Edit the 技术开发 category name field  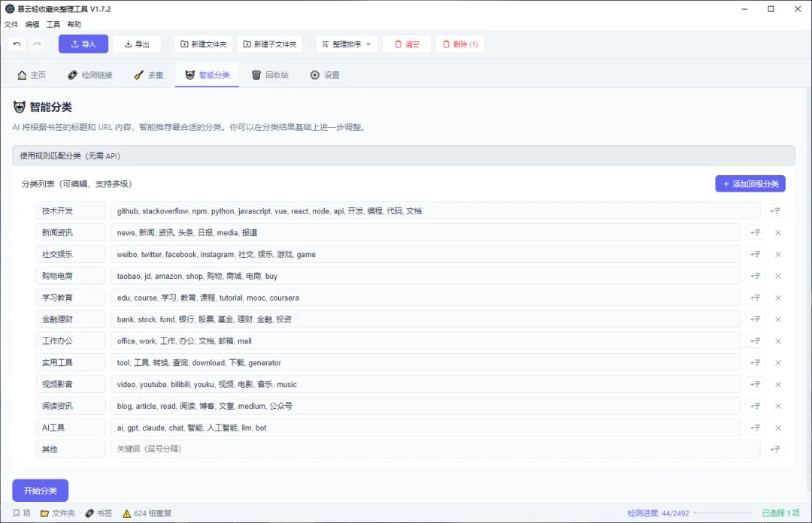click(x=71, y=210)
